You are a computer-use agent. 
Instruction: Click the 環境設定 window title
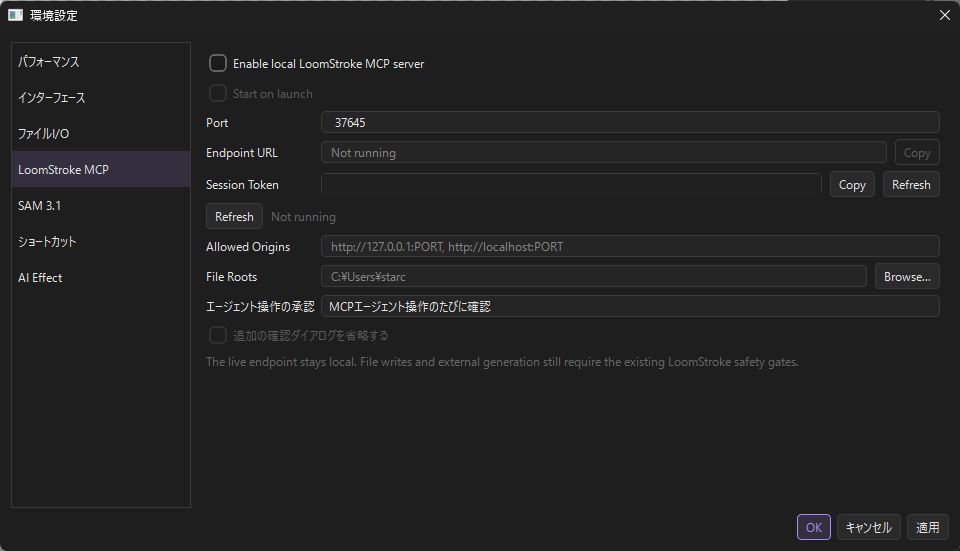54,15
